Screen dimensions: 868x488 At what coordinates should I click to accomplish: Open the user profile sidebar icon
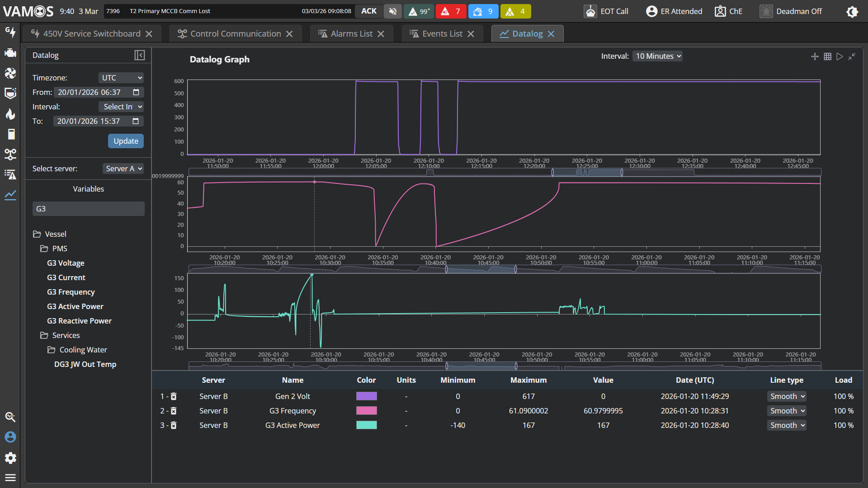[10, 437]
